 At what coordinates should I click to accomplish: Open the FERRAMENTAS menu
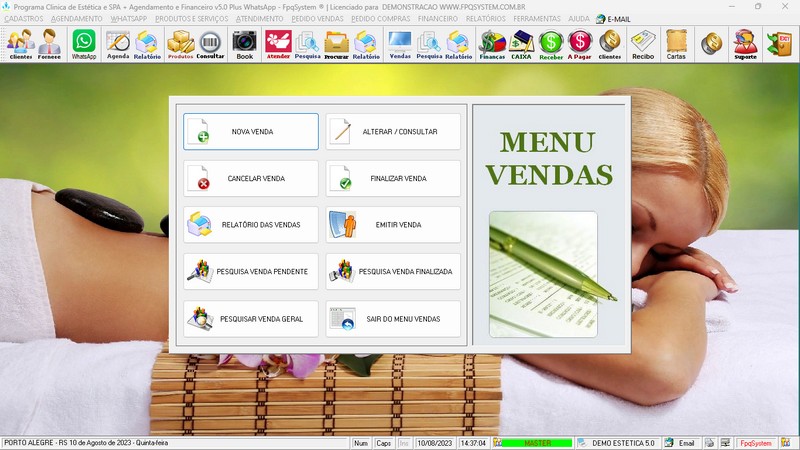coord(537,19)
